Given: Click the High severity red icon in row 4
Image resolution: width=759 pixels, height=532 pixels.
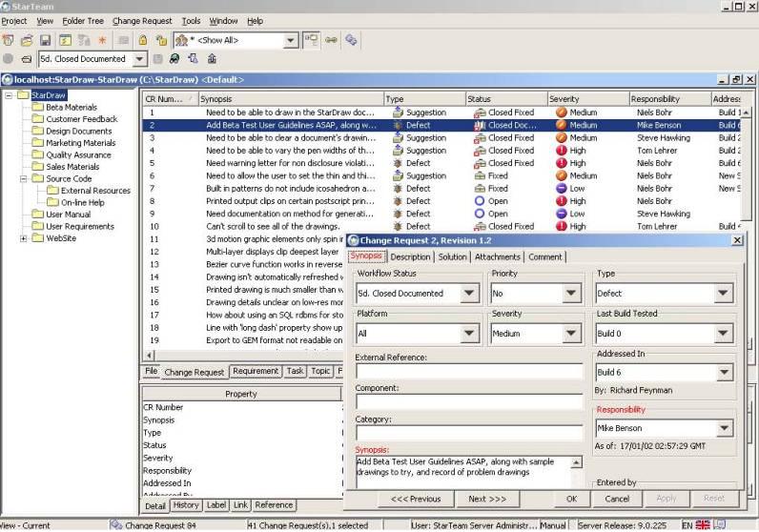Looking at the screenshot, I should pyautogui.click(x=562, y=151).
